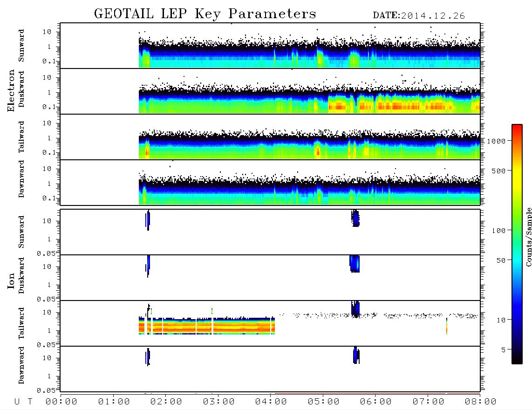Click the blue burst near 05:40 in Ion Sunward
The height and width of the screenshot is (410, 532).
coord(355,218)
